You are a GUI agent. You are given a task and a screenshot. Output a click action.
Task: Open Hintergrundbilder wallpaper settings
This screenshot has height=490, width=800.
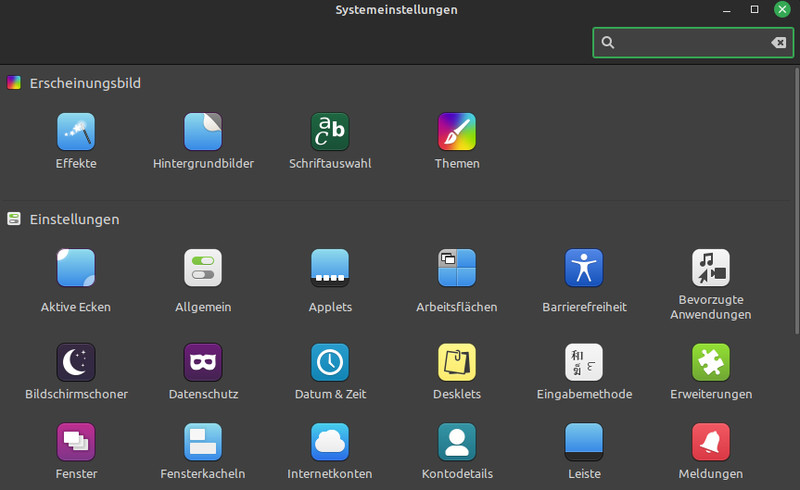(x=203, y=132)
